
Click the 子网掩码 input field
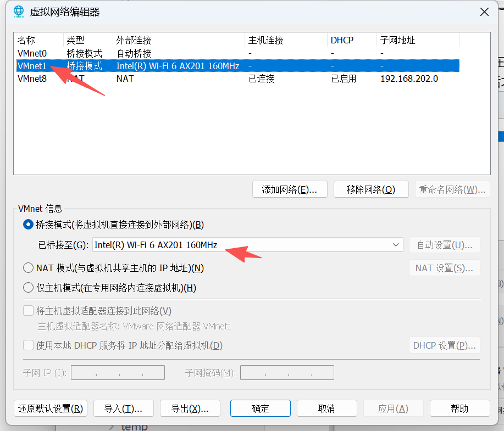point(287,373)
